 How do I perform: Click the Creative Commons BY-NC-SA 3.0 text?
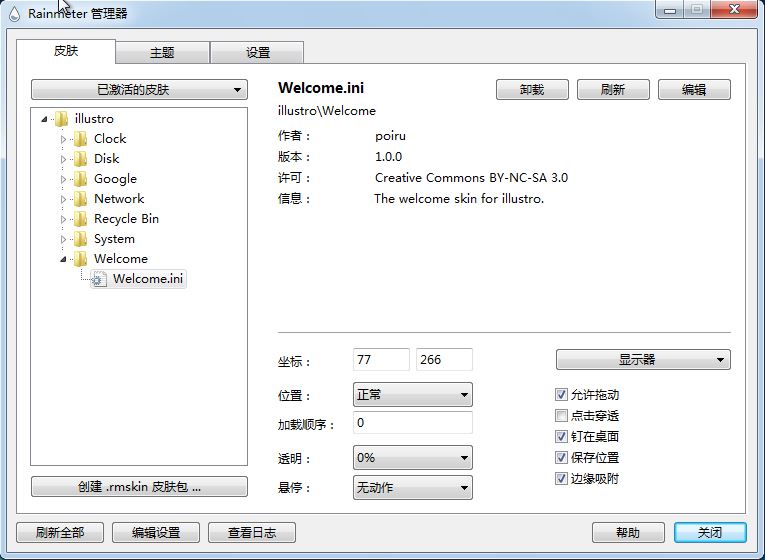(x=471, y=178)
